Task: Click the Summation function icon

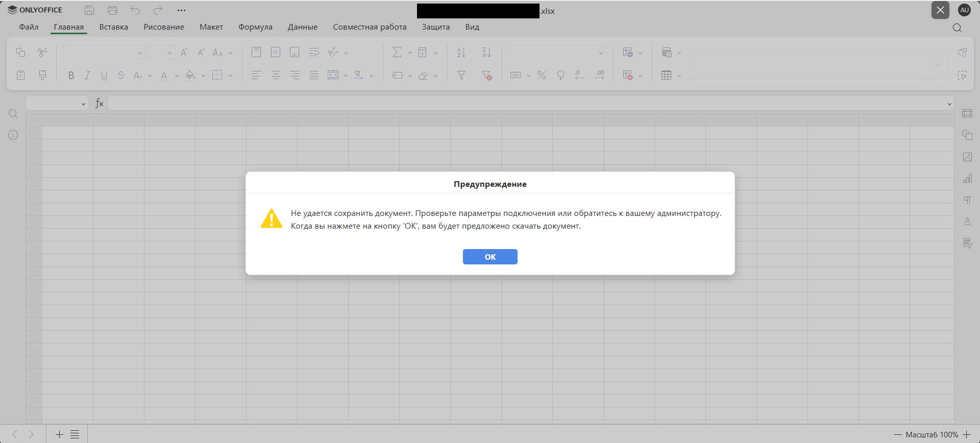Action: (397, 52)
